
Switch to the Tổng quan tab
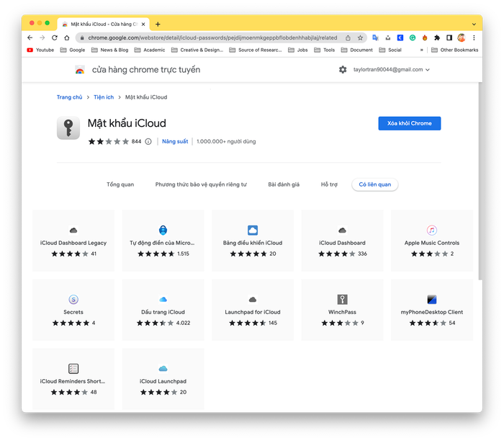120,184
